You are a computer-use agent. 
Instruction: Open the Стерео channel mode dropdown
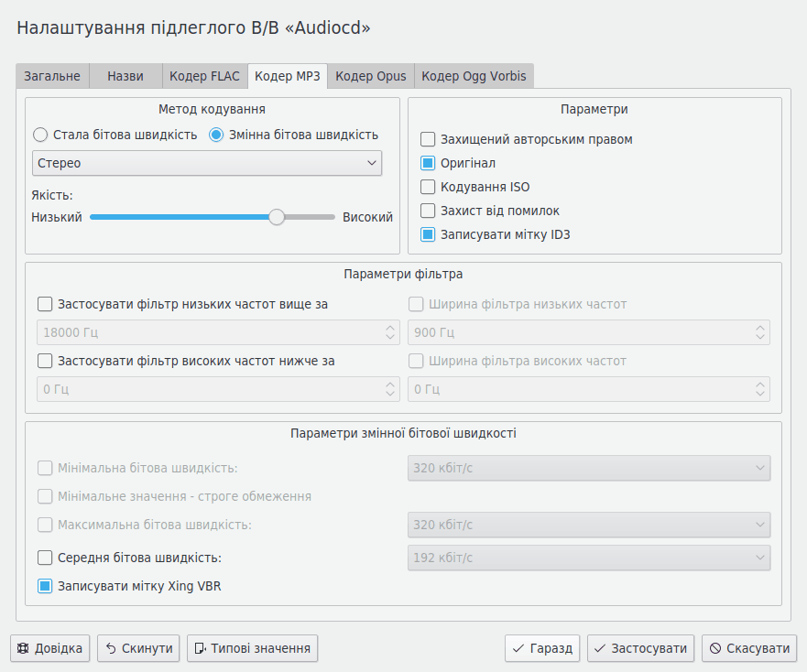click(x=207, y=164)
